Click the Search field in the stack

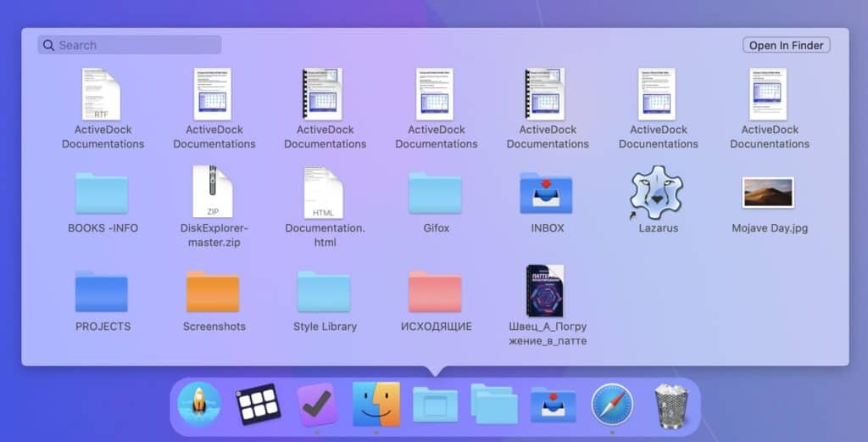(x=130, y=45)
